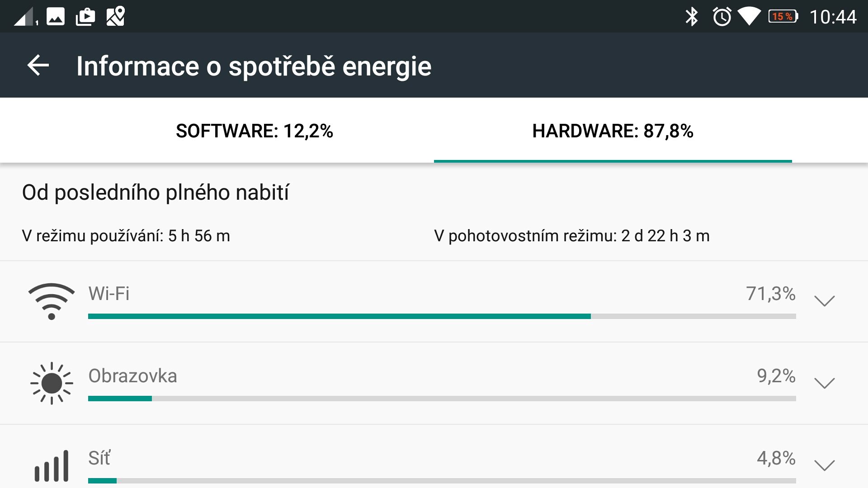Tap the Síť signal bars icon
This screenshot has height=488, width=868.
click(52, 466)
